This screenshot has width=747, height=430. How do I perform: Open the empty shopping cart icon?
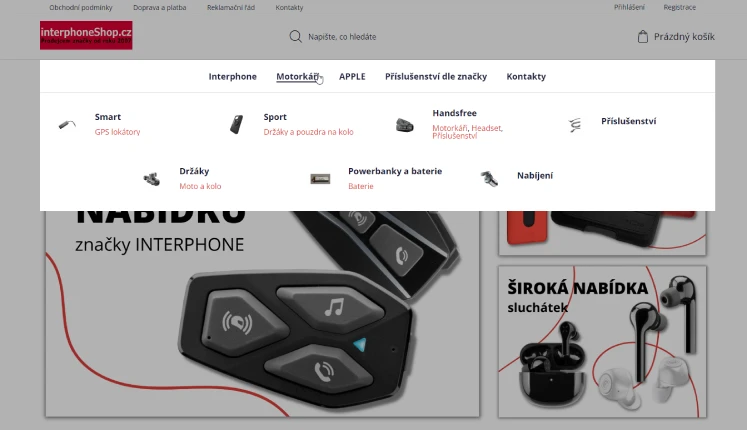pyautogui.click(x=643, y=37)
